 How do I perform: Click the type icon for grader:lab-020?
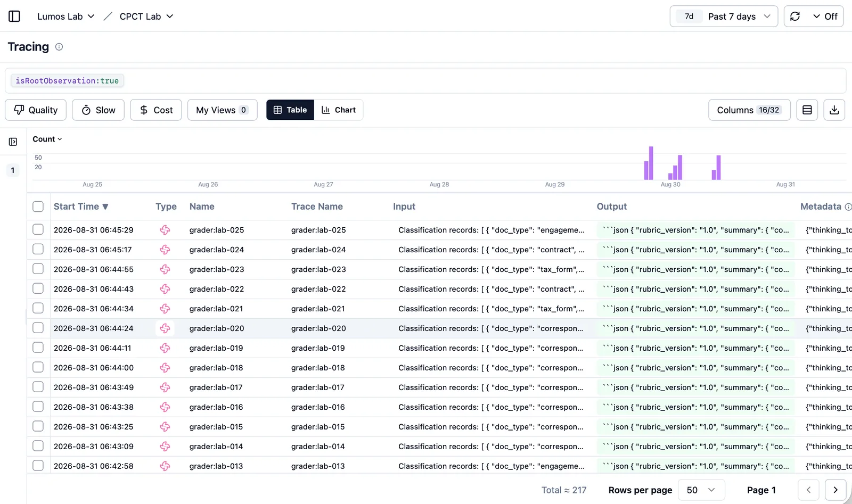pos(165,328)
